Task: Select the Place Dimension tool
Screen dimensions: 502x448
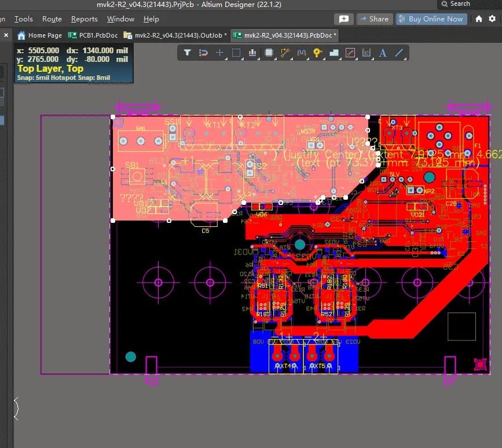Action: [x=367, y=53]
